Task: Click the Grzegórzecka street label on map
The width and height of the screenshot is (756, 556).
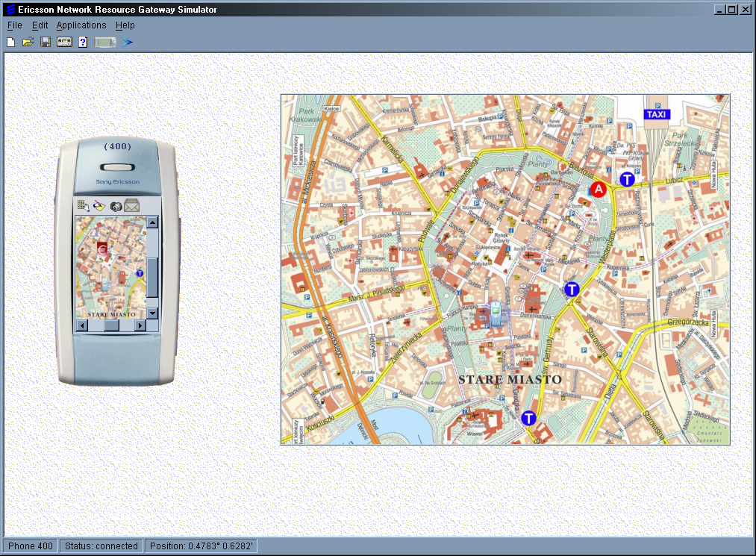Action: pyautogui.click(x=688, y=322)
